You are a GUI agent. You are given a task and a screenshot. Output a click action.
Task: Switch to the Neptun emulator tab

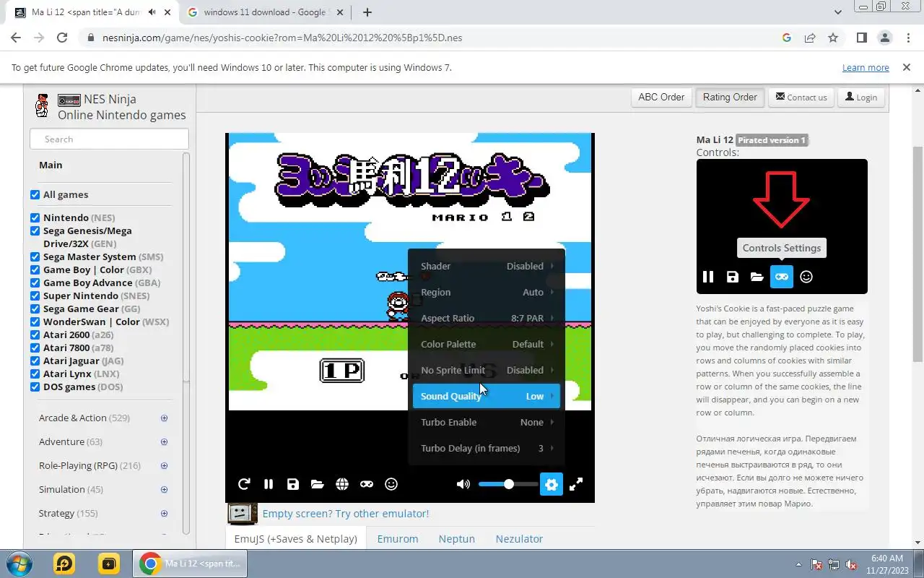[x=457, y=538]
